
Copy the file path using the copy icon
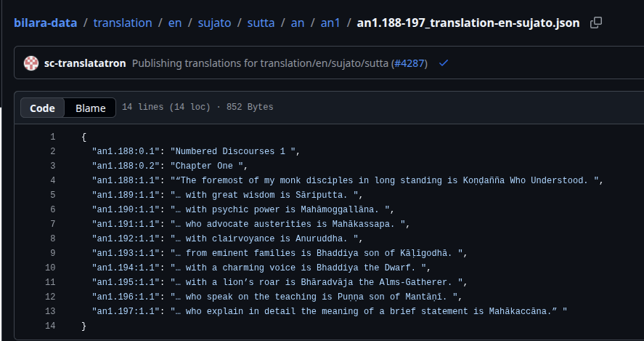point(596,23)
